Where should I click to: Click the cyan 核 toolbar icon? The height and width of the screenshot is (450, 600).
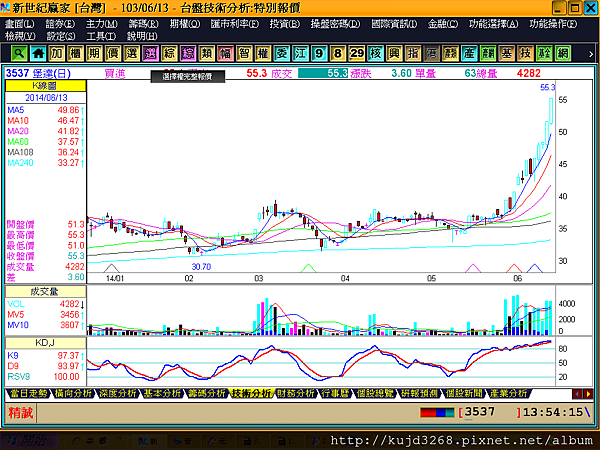point(375,53)
